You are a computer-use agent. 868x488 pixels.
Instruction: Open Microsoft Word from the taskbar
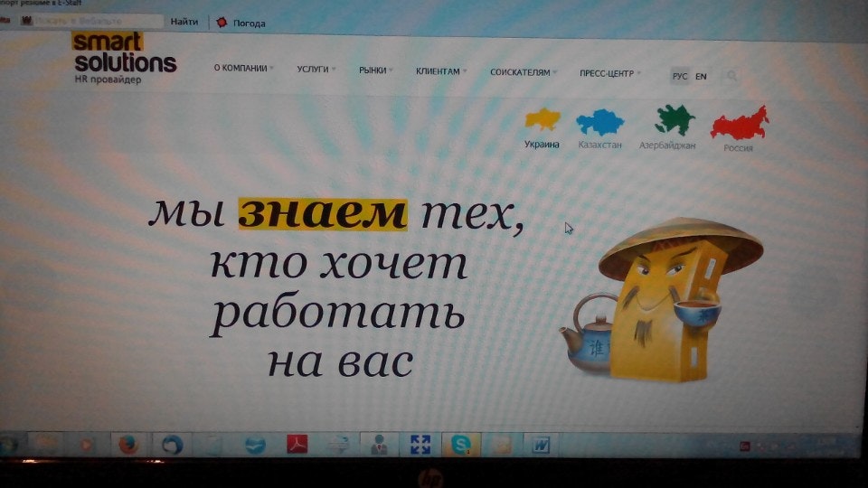click(541, 445)
